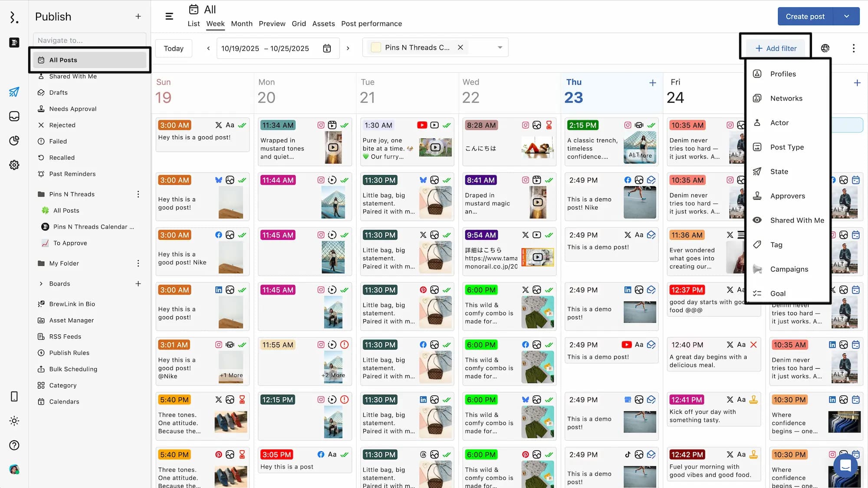Open the calendar selector dropdown arrow
The image size is (868, 488).
coord(500,47)
